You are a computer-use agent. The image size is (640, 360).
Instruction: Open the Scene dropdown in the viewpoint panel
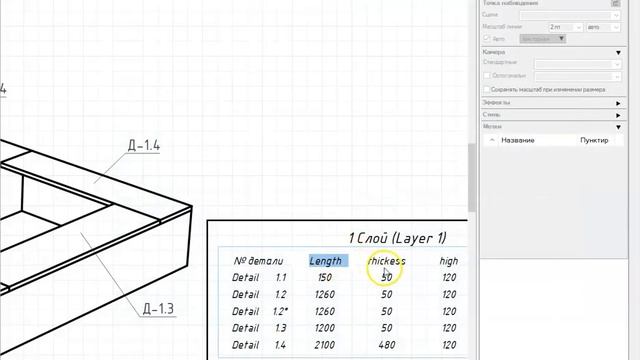point(570,16)
